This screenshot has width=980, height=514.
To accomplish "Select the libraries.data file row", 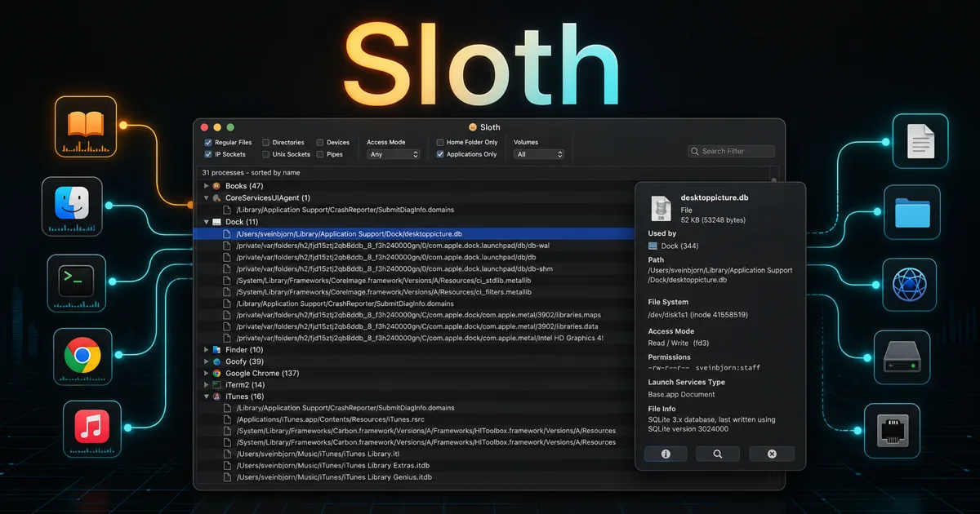I will pos(416,326).
